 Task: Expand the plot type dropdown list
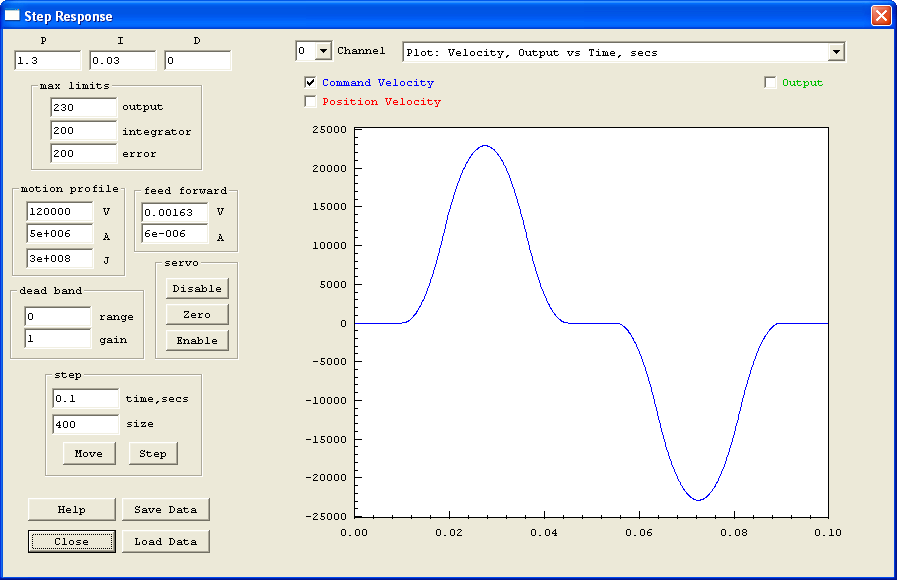[x=836, y=52]
